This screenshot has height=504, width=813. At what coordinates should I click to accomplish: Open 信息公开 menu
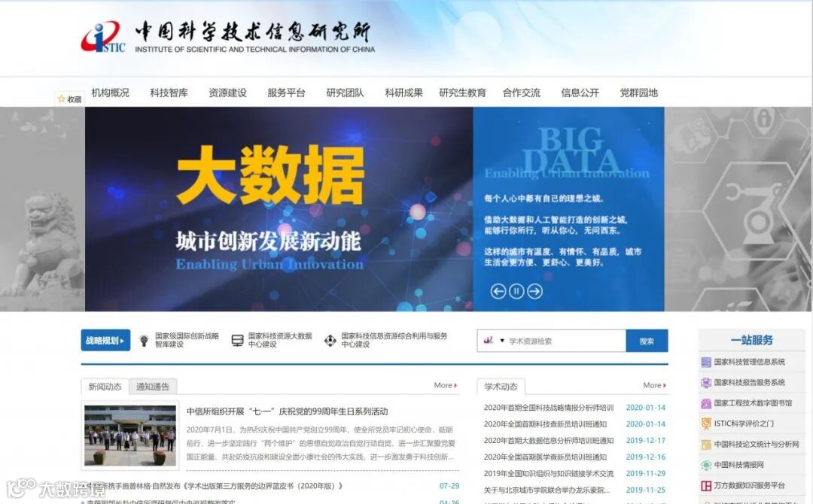click(x=580, y=93)
